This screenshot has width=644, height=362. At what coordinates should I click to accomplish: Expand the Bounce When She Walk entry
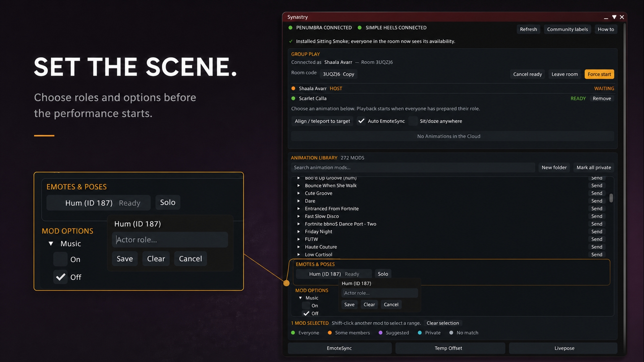pos(299,185)
